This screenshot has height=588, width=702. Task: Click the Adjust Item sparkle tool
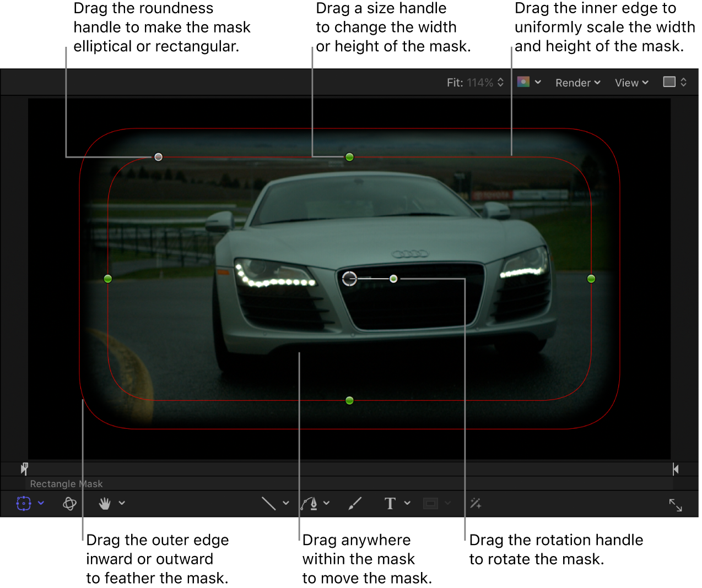click(475, 503)
